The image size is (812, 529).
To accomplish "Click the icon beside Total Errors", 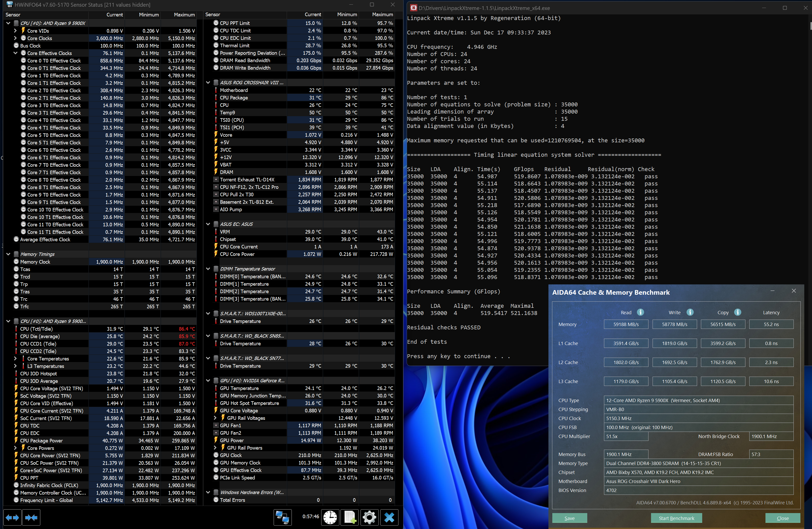I will point(216,500).
